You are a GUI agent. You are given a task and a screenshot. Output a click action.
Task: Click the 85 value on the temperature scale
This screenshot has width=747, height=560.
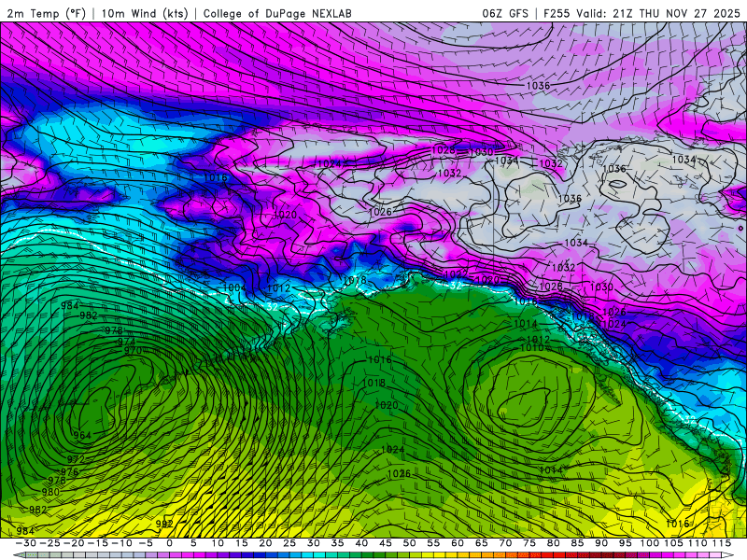(577, 543)
